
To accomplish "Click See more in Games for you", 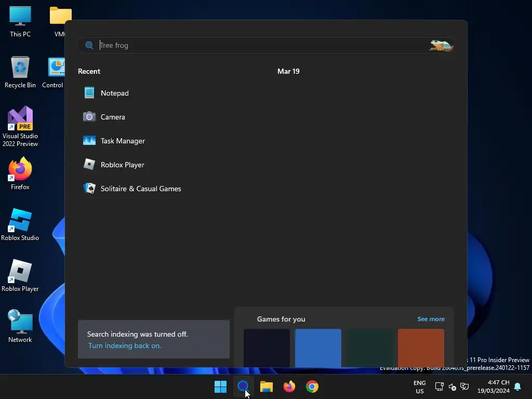I will (431, 319).
